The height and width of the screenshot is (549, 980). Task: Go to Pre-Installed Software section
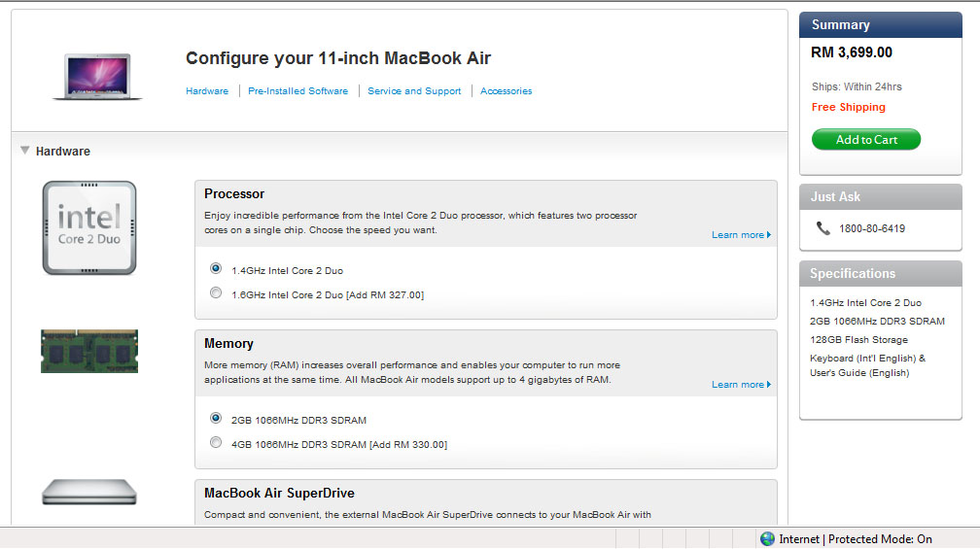pyautogui.click(x=298, y=91)
